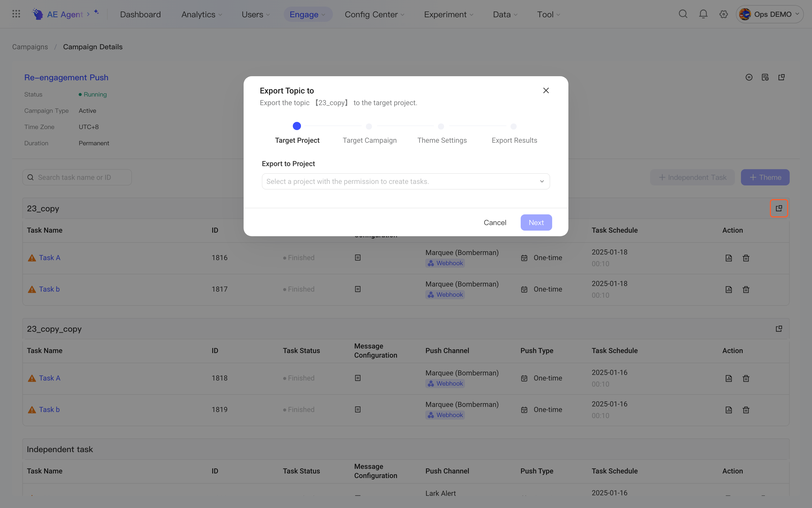Expand the Users menu
This screenshot has width=812, height=508.
click(x=256, y=14)
